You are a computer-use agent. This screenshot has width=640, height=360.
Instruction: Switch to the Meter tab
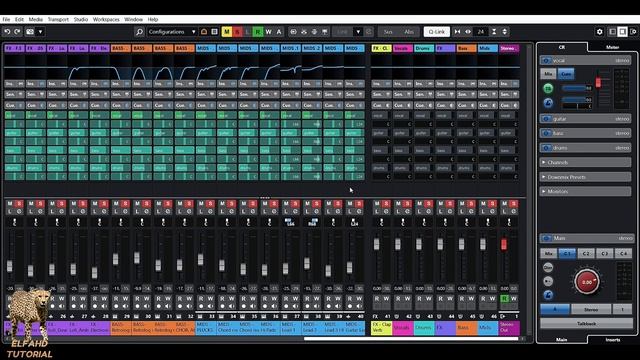point(612,47)
